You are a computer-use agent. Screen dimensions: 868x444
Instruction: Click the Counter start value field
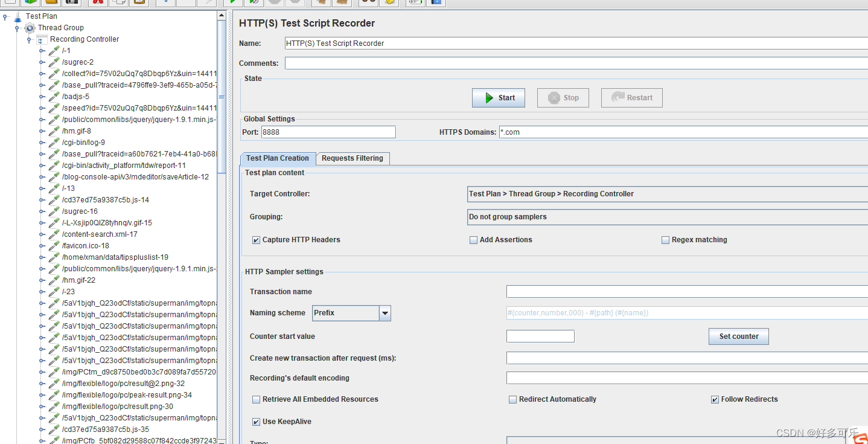[x=540, y=336]
